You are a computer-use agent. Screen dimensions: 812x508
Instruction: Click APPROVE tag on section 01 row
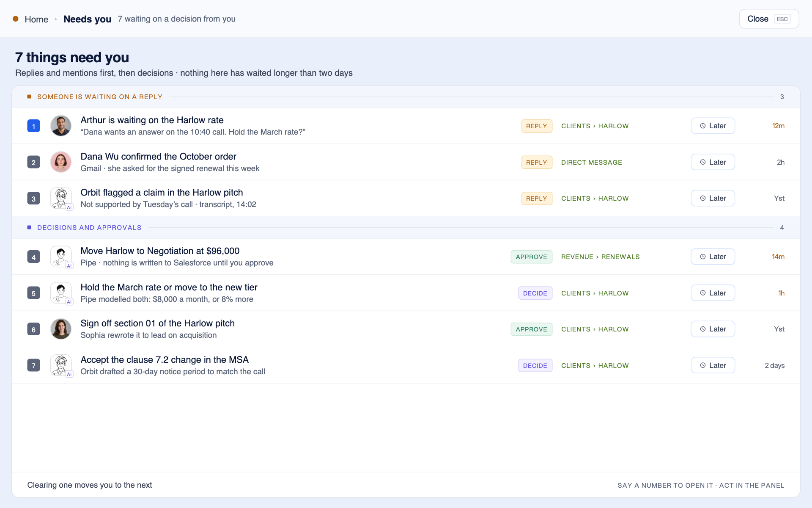click(x=531, y=329)
